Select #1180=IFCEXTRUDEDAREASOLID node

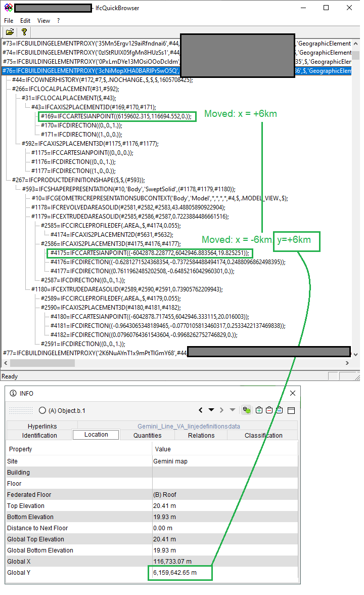(127, 289)
